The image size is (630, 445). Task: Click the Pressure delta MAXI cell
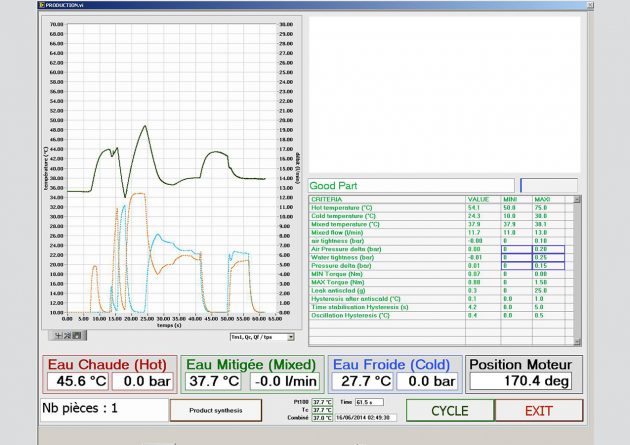coord(548,265)
